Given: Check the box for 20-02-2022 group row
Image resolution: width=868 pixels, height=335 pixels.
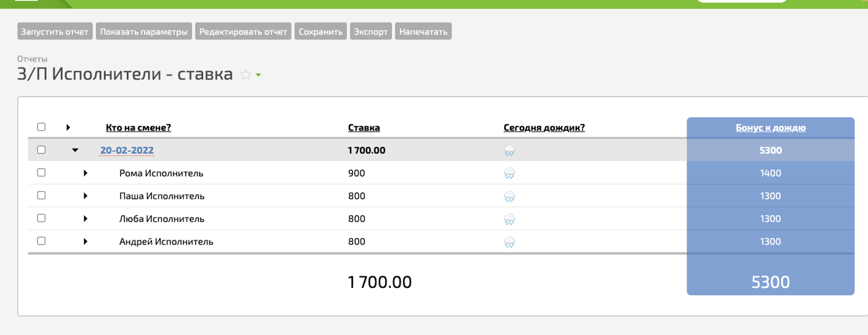Looking at the screenshot, I should pos(41,150).
